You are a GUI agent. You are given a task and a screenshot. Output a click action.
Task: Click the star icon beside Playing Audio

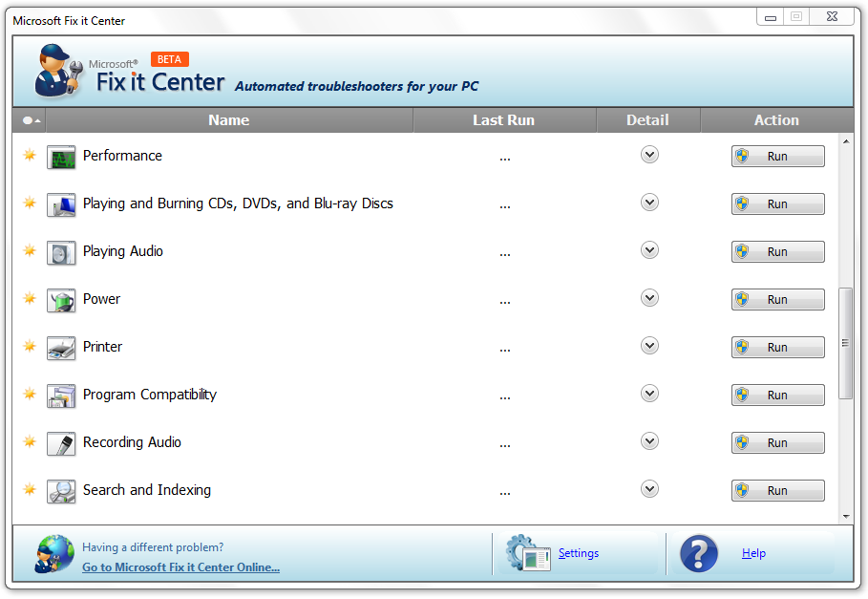[30, 251]
